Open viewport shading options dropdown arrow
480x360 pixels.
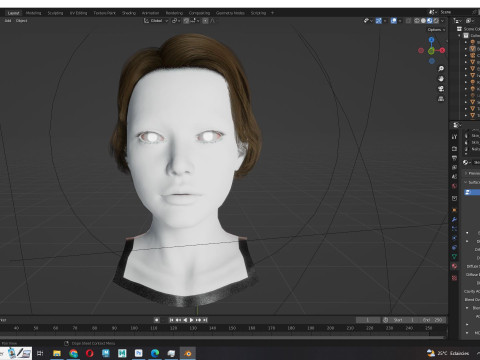click(443, 21)
